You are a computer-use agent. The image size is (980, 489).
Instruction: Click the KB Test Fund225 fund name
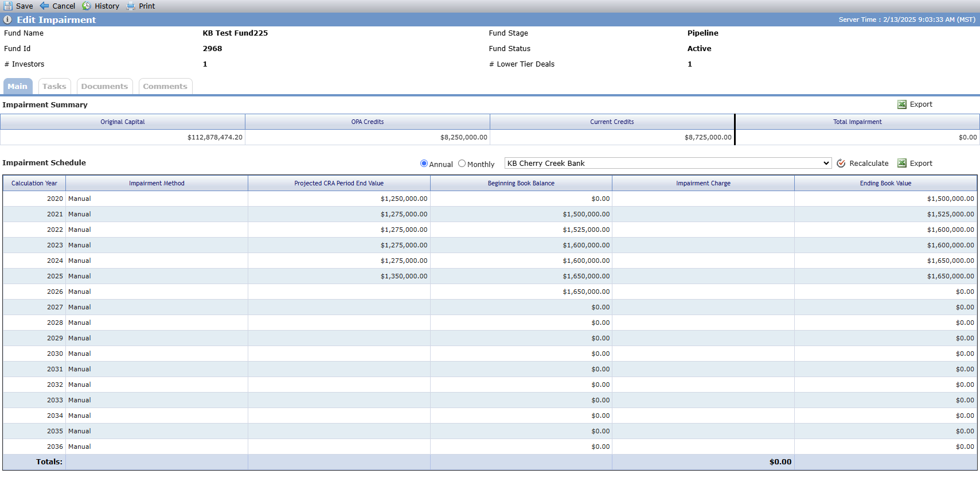[x=235, y=33]
